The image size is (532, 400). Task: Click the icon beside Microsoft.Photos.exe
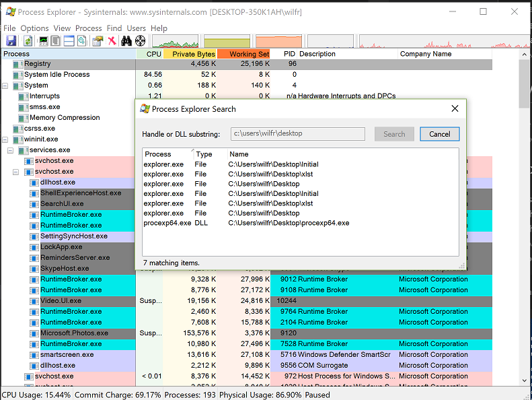click(34, 333)
